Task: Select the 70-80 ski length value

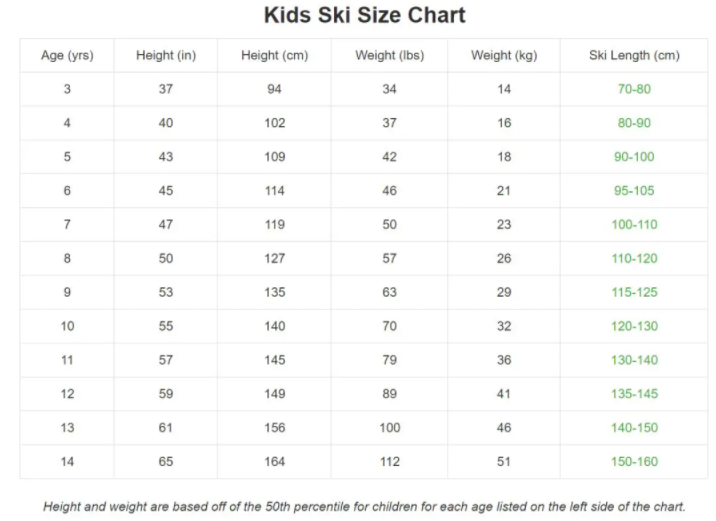Action: [634, 89]
